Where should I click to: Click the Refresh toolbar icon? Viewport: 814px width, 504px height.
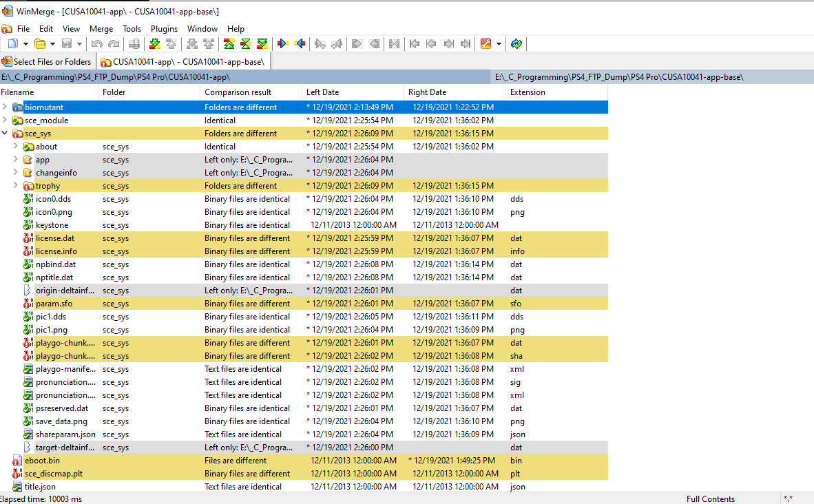pyautogui.click(x=516, y=44)
